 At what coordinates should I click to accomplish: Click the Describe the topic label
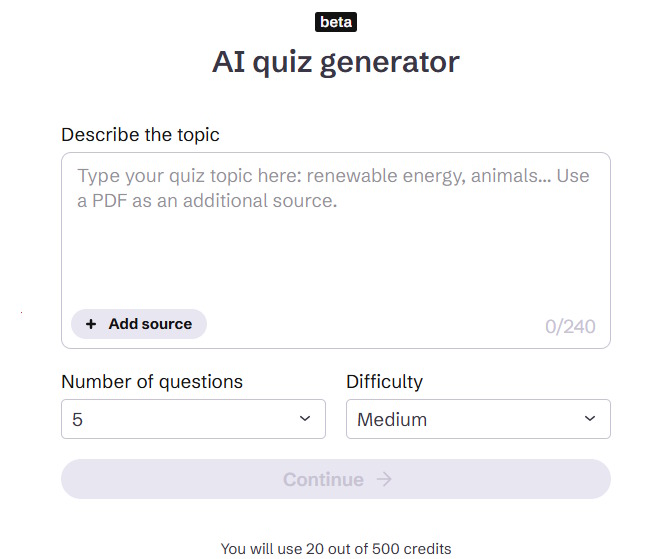[x=140, y=134]
